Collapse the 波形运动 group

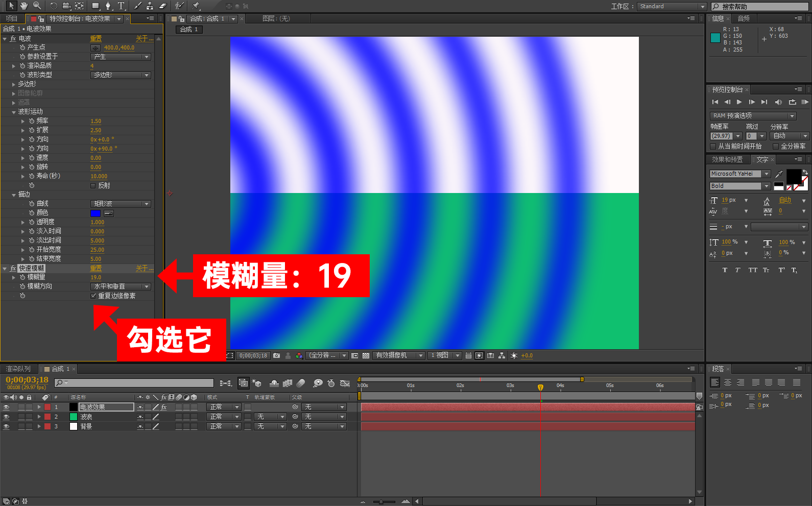(14, 112)
